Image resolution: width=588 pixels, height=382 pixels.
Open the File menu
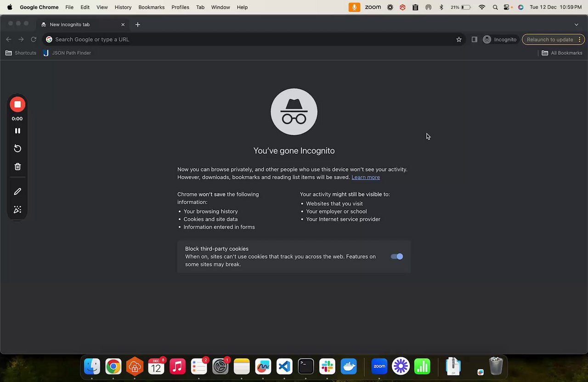(69, 7)
